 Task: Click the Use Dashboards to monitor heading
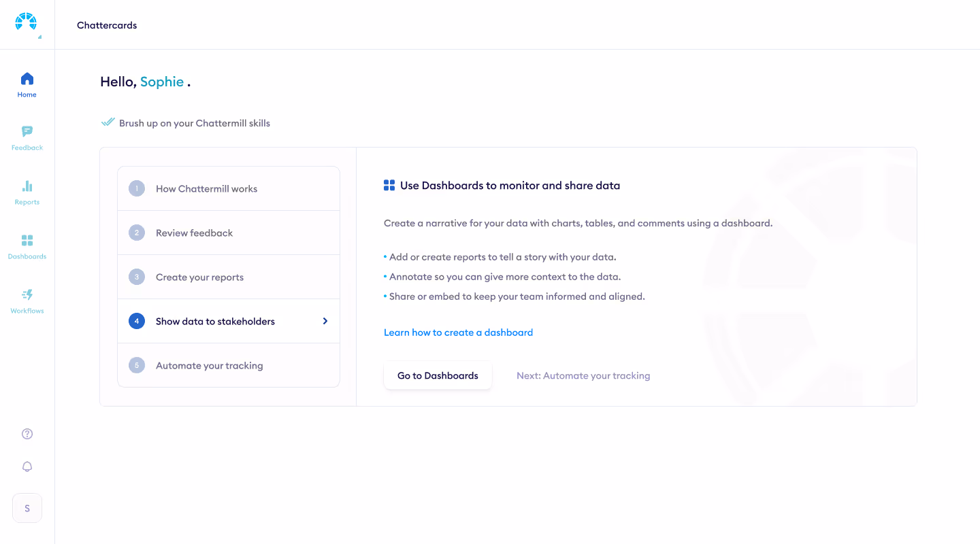(510, 185)
